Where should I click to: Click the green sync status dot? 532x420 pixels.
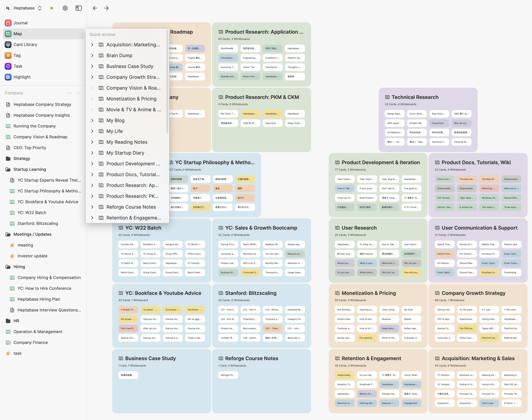coord(52,8)
